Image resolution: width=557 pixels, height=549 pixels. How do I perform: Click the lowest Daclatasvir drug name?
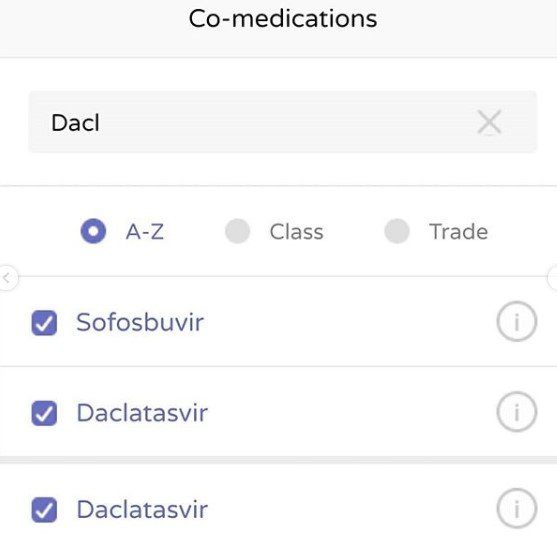coord(142,509)
